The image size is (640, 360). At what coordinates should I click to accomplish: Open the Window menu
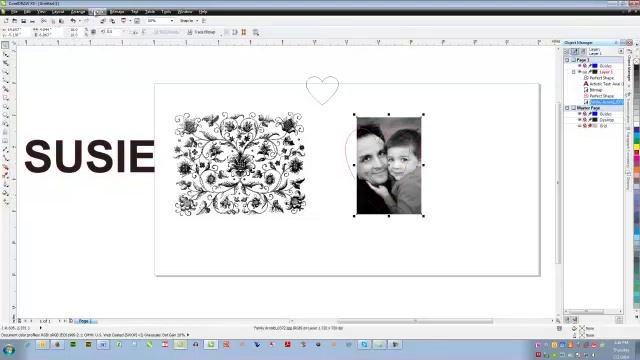click(184, 12)
